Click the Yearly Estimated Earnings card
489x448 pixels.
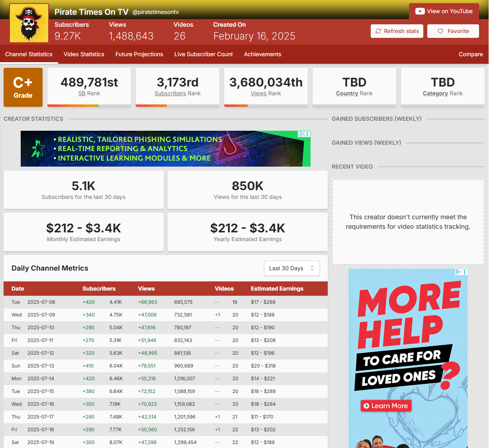[x=248, y=232]
